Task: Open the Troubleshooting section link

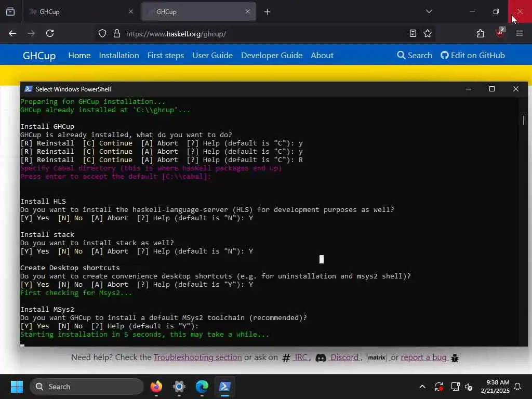Action: pos(198,357)
